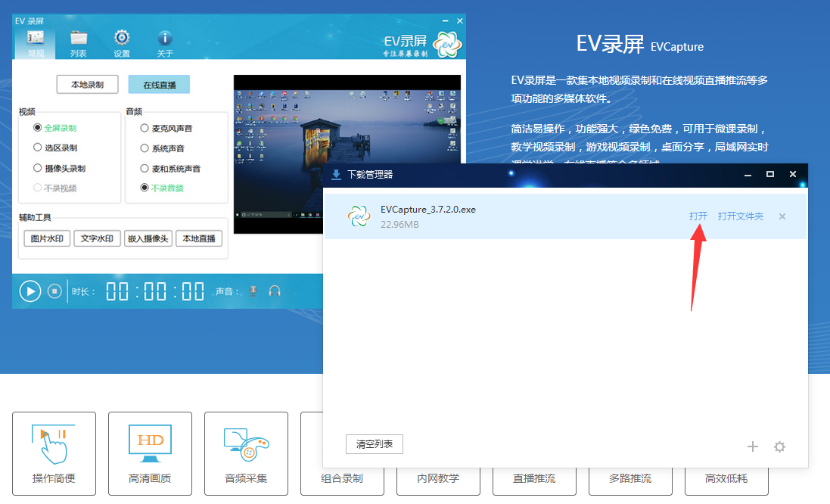
Task: Add a new download with plus icon
Action: [x=752, y=446]
